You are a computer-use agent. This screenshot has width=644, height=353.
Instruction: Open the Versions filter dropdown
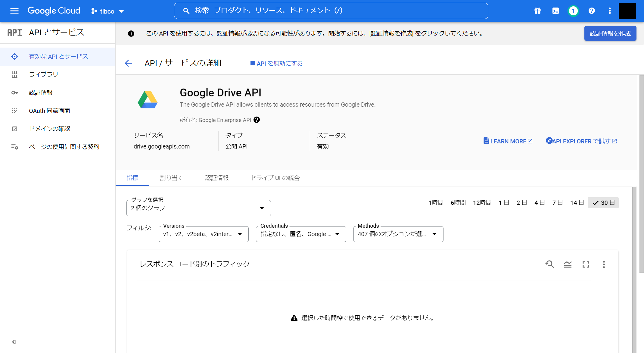(x=204, y=234)
